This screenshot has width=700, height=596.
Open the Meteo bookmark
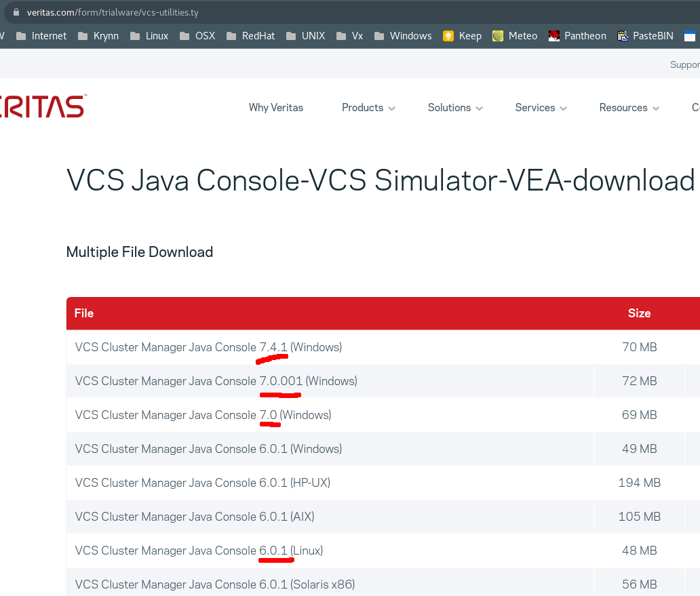(x=515, y=36)
